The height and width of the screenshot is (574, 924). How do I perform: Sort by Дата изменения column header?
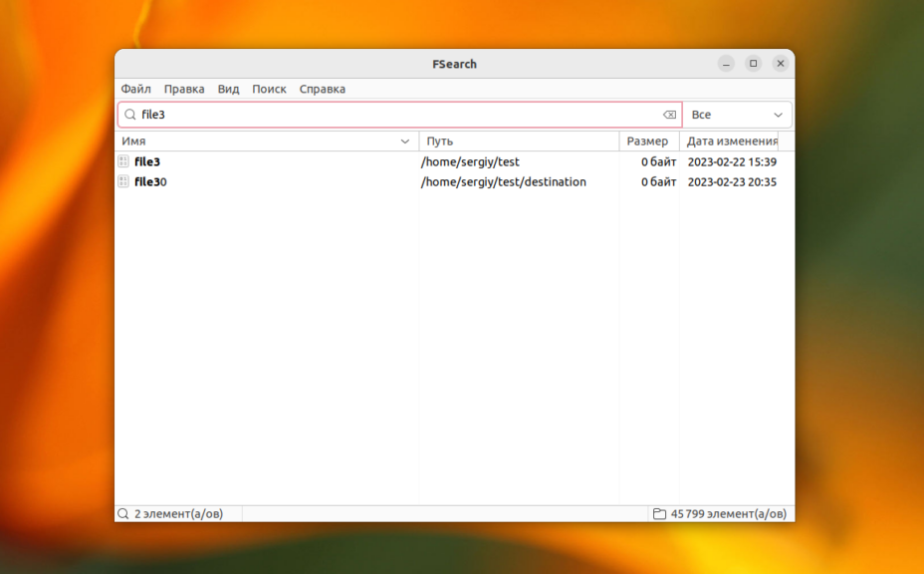(733, 142)
